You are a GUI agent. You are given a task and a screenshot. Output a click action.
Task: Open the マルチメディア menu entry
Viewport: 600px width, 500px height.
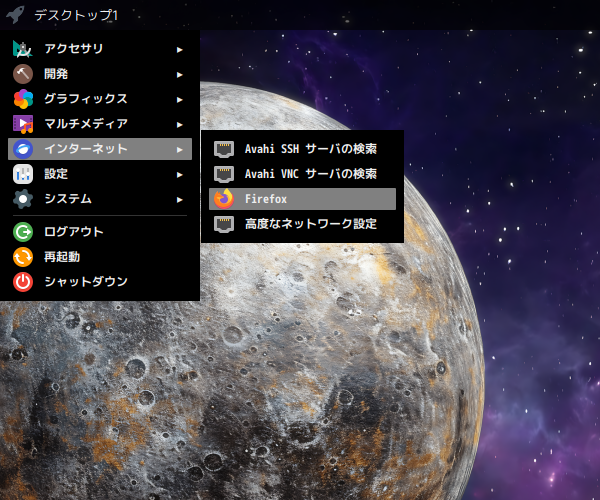100,124
